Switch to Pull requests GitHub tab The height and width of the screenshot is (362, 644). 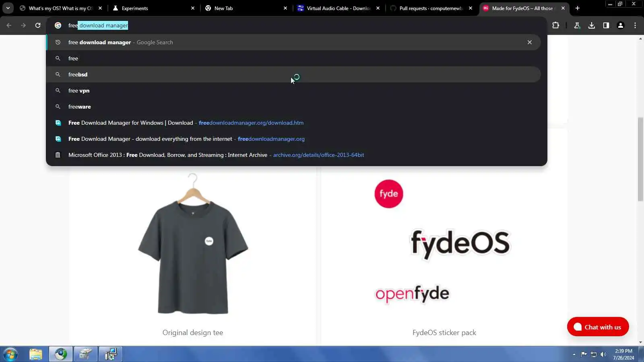pyautogui.click(x=431, y=8)
